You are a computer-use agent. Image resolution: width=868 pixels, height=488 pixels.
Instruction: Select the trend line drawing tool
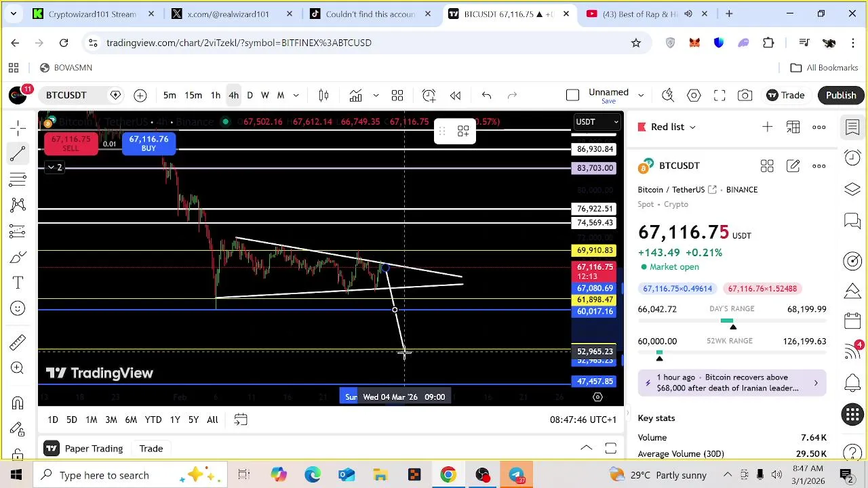pos(18,153)
